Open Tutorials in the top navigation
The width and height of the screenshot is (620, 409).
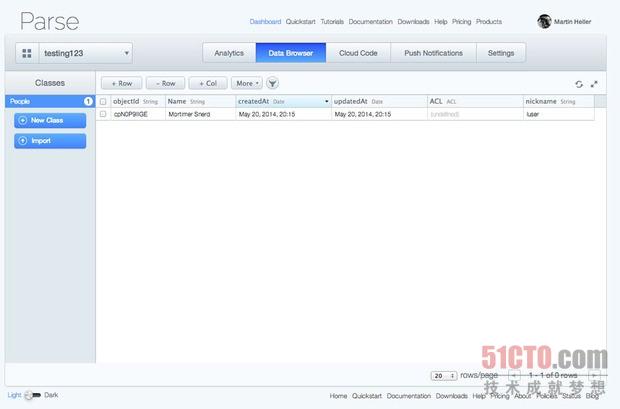332,22
